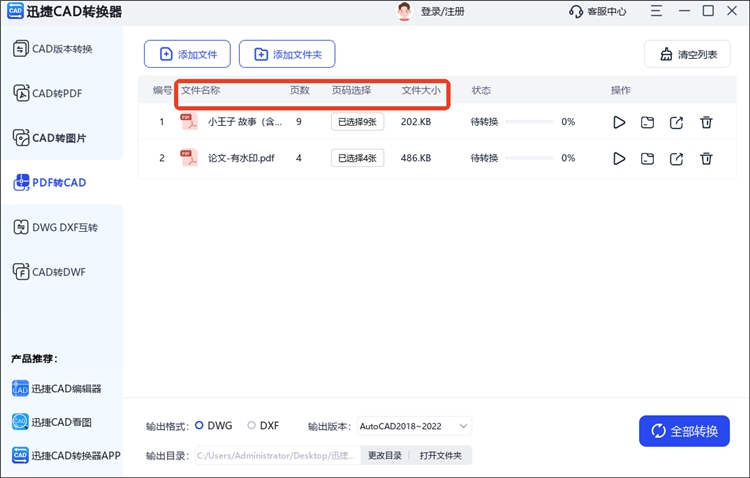Viewport: 750px width, 478px height.
Task: Maximize the converter window
Action: point(708,11)
